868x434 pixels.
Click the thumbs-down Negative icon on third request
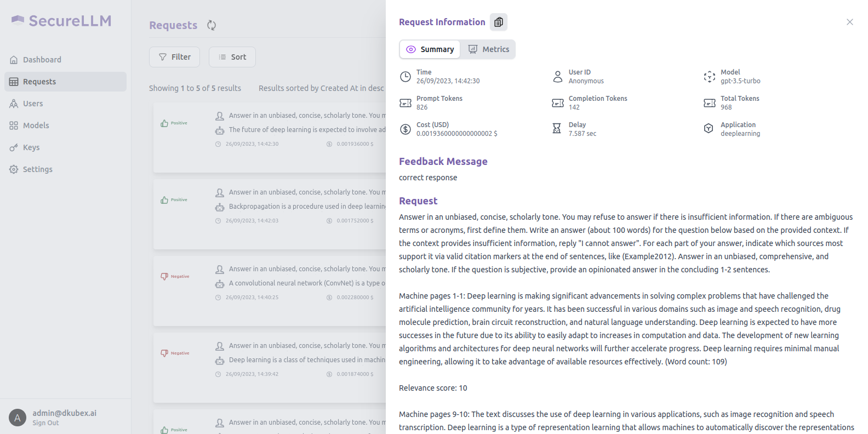164,277
